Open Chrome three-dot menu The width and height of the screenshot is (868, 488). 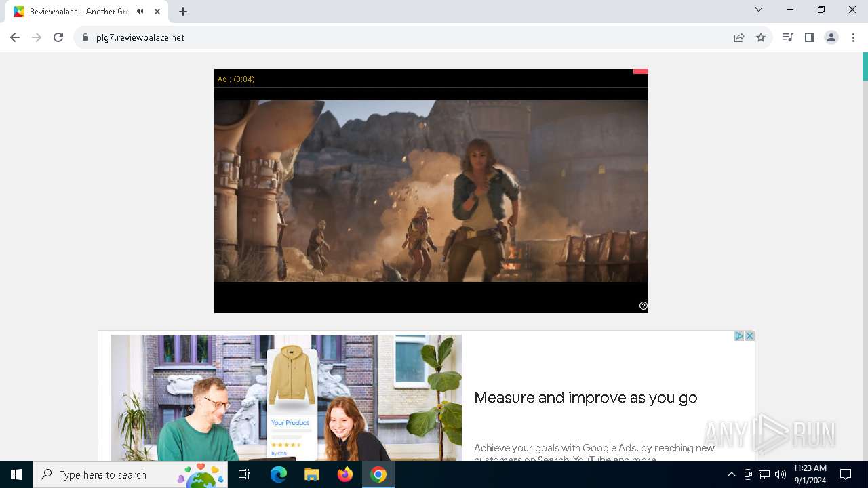point(853,37)
